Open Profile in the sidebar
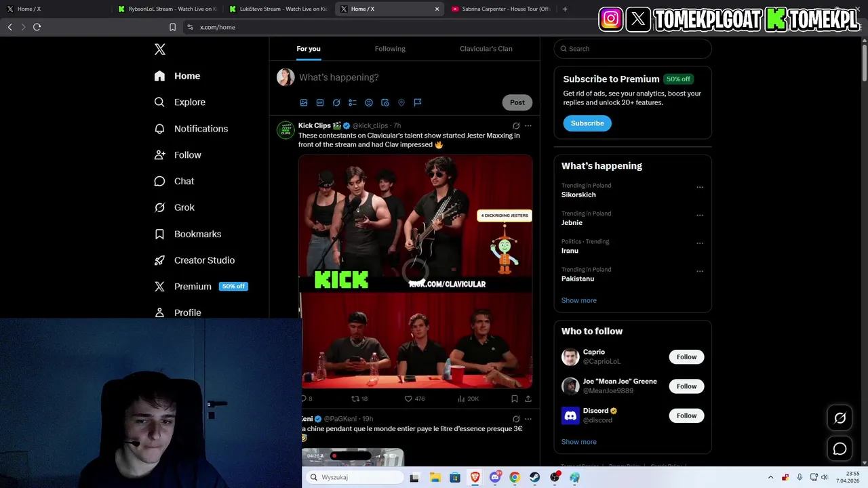 pos(178,312)
